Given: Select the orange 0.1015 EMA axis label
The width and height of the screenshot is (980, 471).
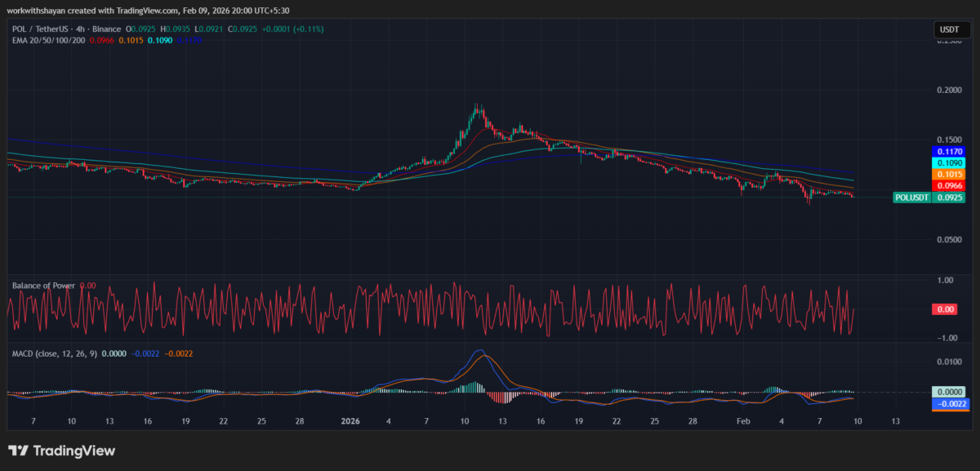Looking at the screenshot, I should [949, 175].
